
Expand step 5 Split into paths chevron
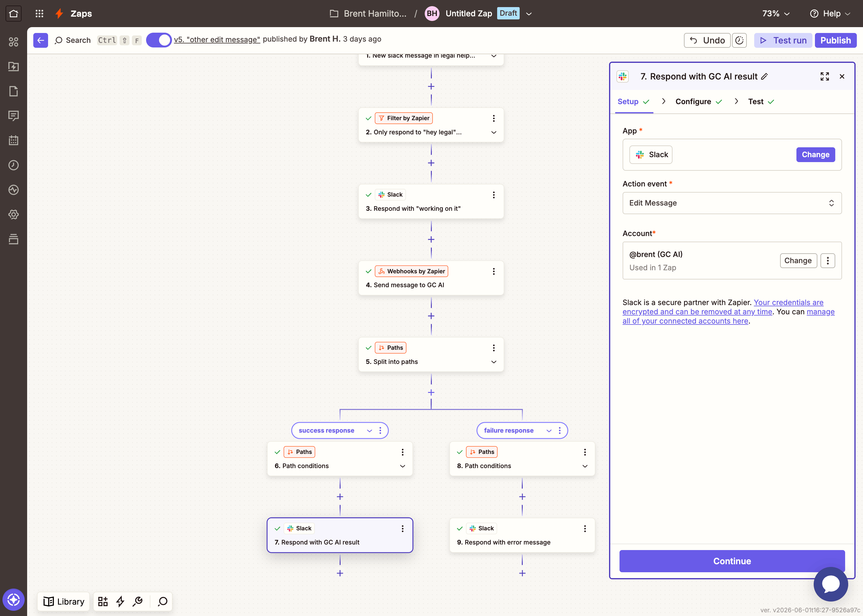pyautogui.click(x=493, y=362)
